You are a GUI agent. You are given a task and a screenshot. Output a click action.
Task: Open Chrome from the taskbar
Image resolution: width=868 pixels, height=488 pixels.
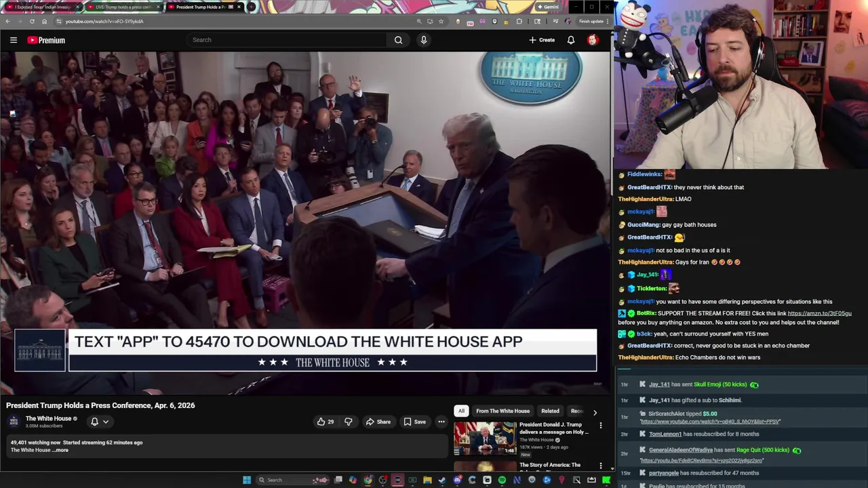[x=368, y=480]
